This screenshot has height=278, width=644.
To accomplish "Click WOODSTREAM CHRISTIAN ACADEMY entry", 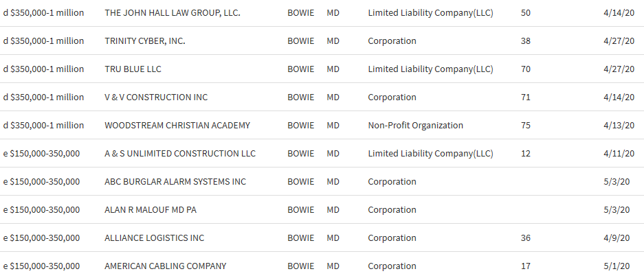I will (x=177, y=126).
